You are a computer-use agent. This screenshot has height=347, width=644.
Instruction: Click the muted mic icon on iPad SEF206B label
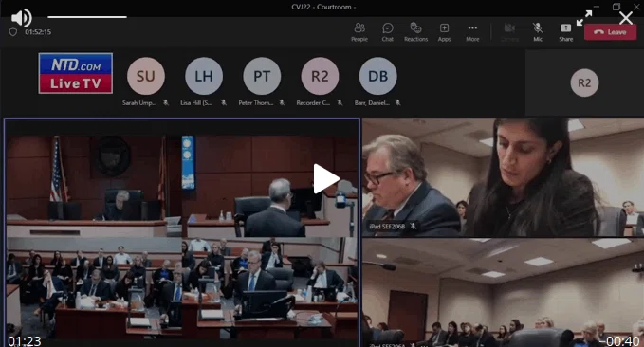point(413,227)
